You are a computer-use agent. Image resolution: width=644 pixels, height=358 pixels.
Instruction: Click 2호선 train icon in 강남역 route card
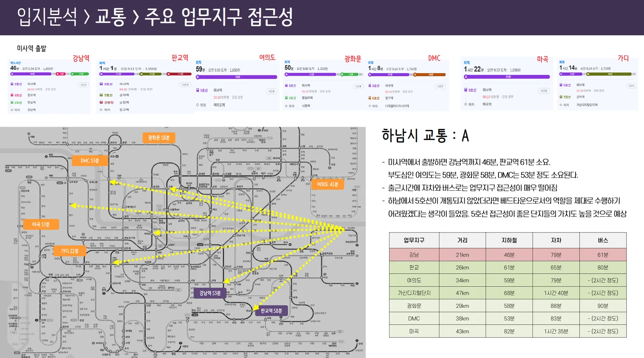point(12,102)
